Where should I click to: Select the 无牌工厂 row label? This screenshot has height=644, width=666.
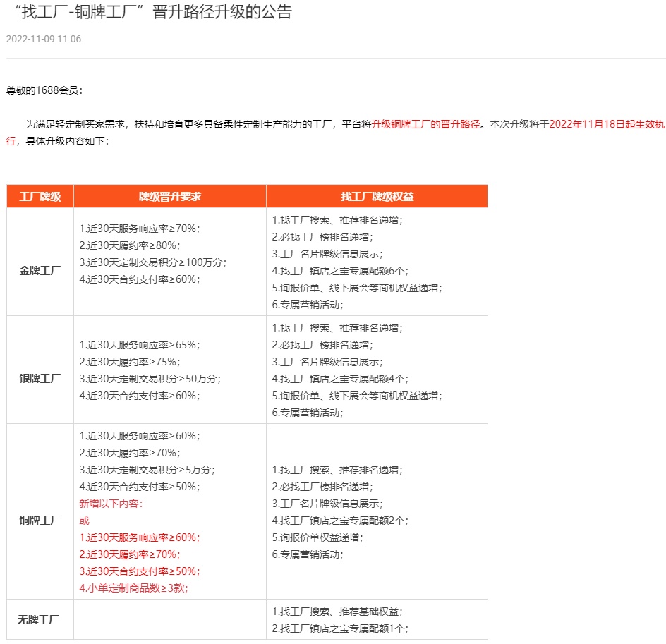(38, 619)
